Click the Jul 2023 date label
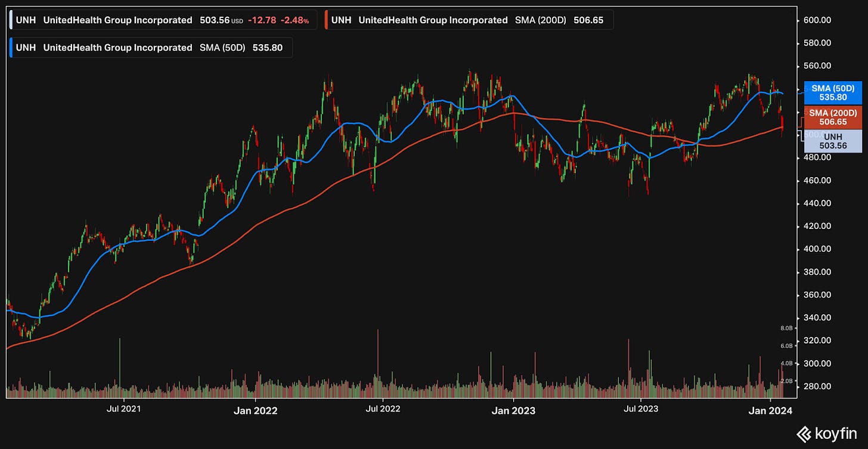The width and height of the screenshot is (868, 449). (641, 410)
